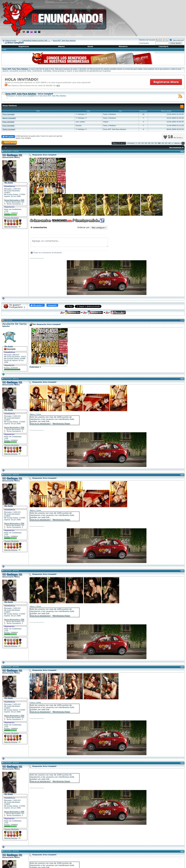
Task: Click the first small social icon under the header logo
Action: coord(24,32)
